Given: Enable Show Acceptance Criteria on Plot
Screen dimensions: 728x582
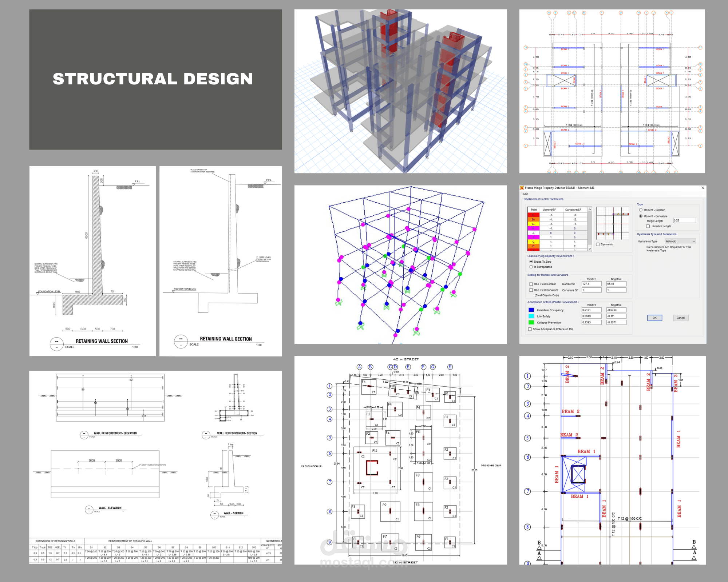Looking at the screenshot, I should 530,329.
